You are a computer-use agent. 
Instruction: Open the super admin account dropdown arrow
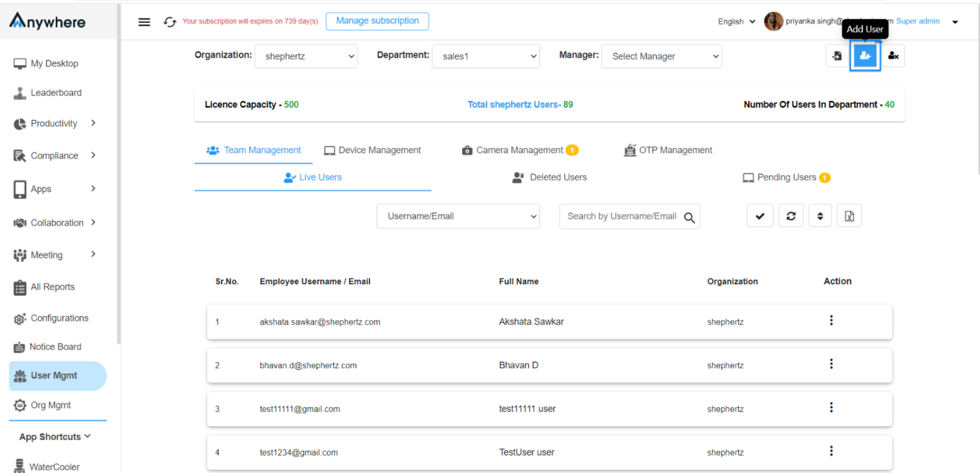point(955,22)
